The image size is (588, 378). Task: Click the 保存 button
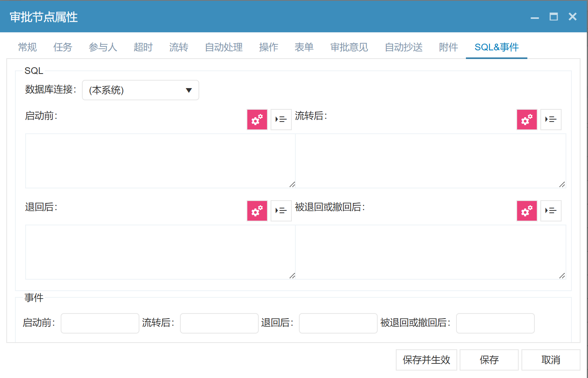tap(489, 360)
